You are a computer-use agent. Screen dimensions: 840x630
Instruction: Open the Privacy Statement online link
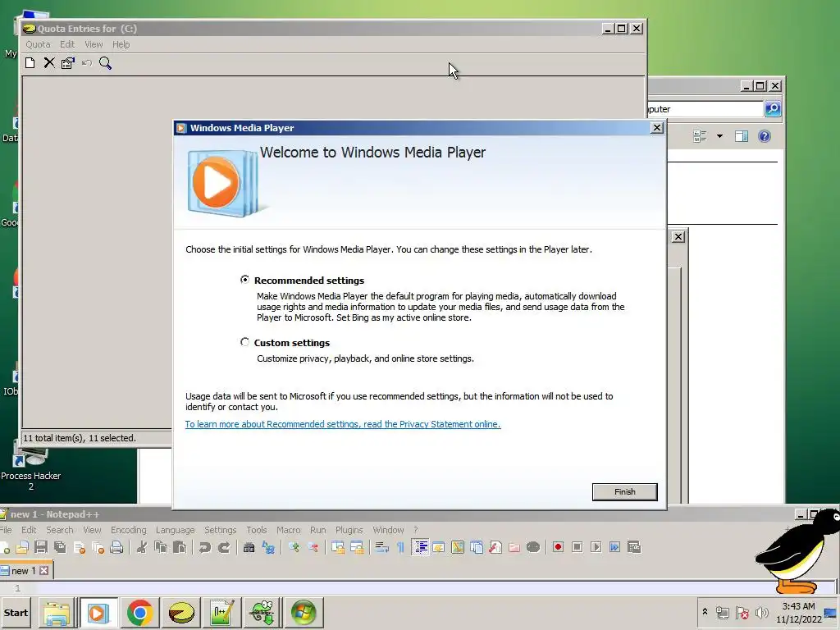coord(343,424)
